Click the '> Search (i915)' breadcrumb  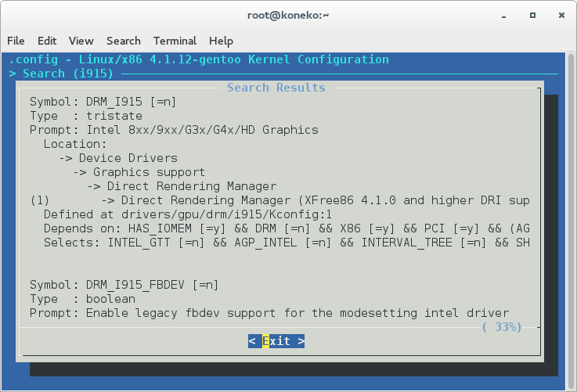61,74
